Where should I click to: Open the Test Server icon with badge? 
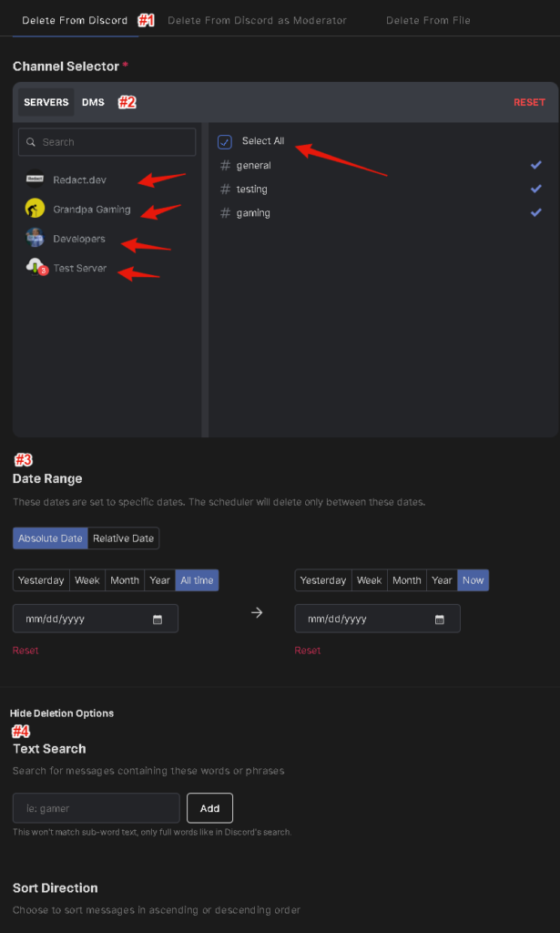coord(36,267)
